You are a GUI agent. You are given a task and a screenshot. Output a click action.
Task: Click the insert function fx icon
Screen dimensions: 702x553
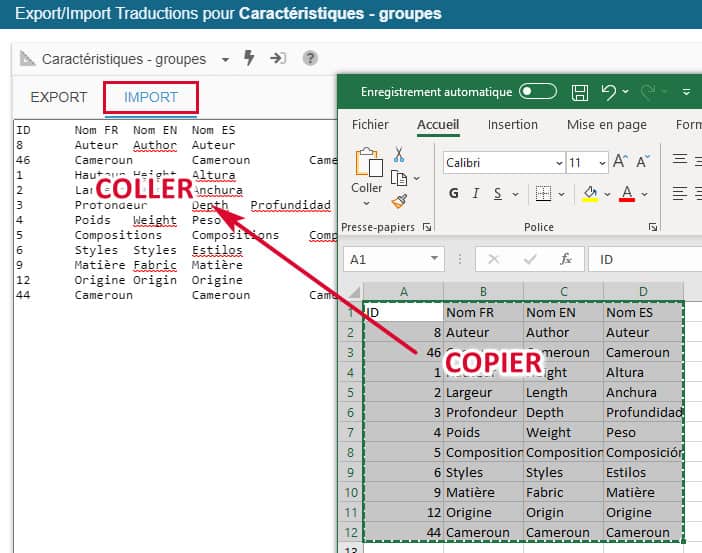pyautogui.click(x=566, y=259)
